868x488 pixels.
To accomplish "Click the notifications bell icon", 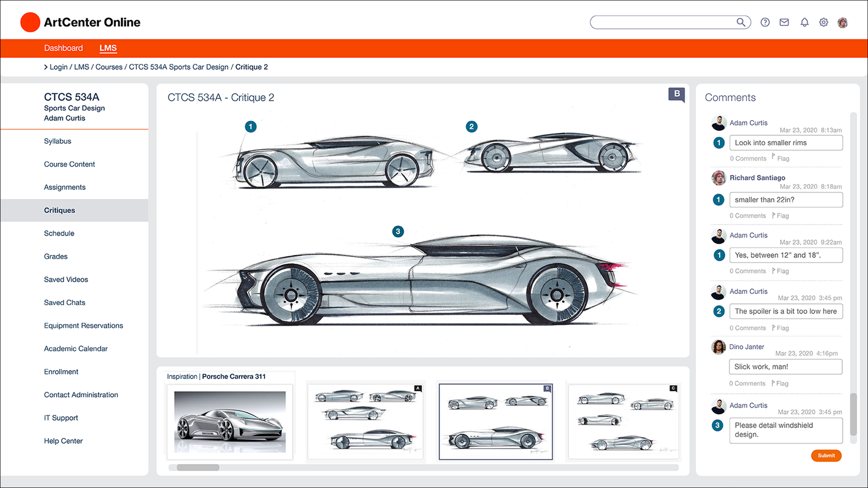I will [x=804, y=22].
